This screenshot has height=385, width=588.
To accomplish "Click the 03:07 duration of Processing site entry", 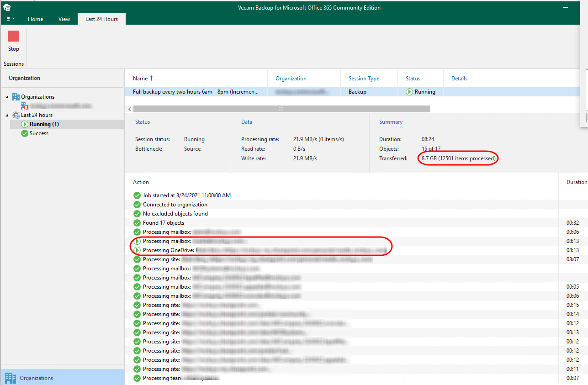I will (x=573, y=259).
